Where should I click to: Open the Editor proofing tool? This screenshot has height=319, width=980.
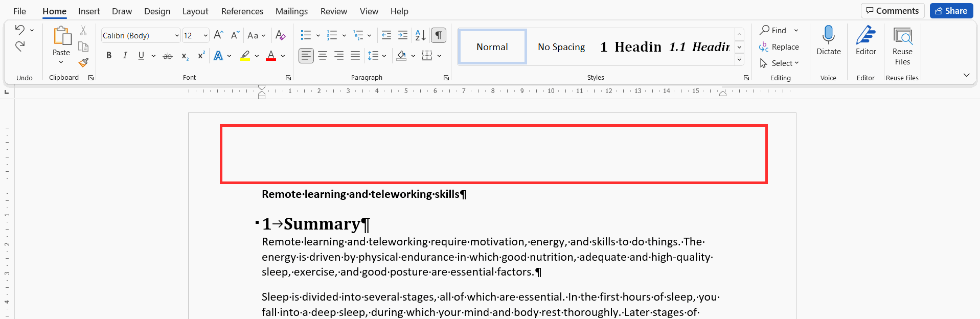tap(865, 40)
